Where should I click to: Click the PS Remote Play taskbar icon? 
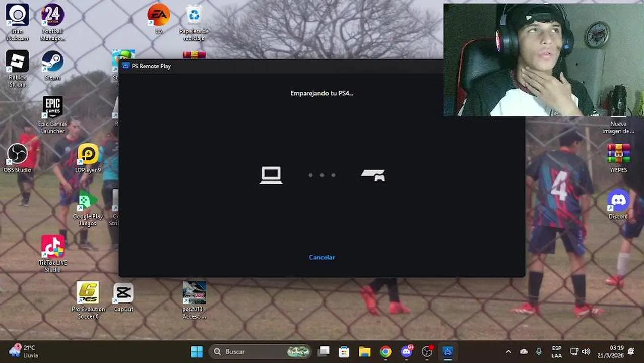pos(447,352)
